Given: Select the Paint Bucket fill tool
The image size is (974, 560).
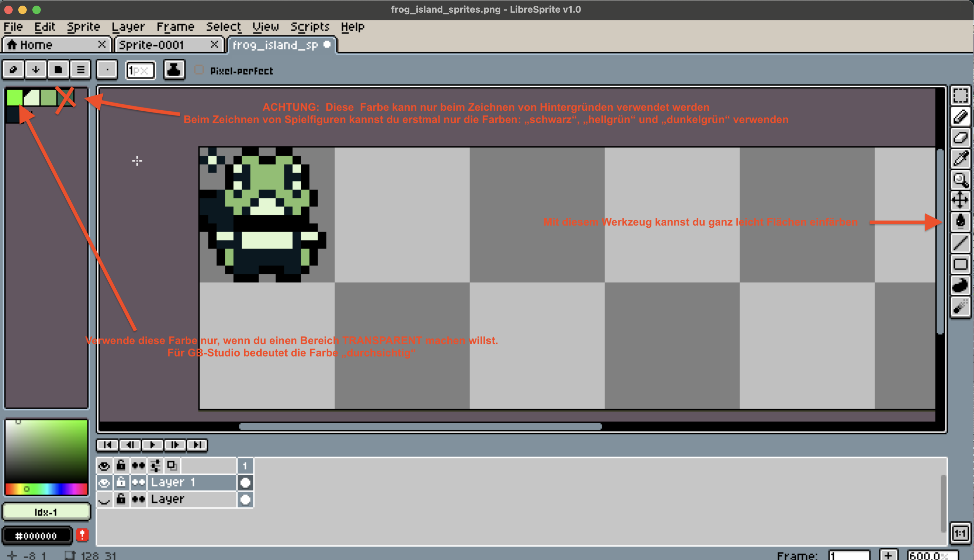Looking at the screenshot, I should (x=960, y=221).
